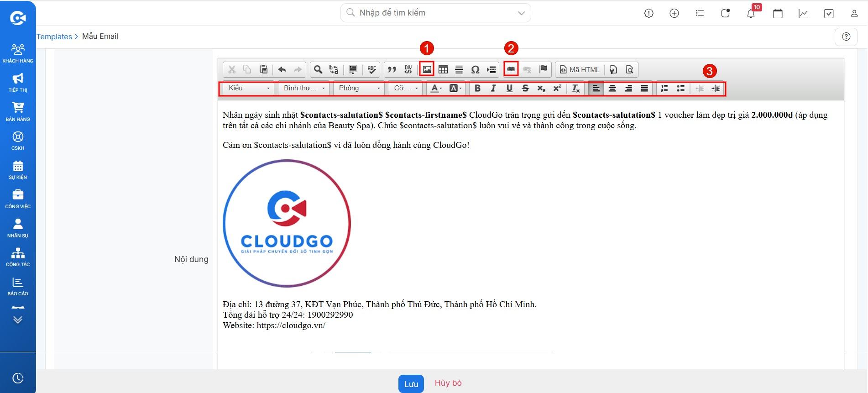This screenshot has width=868, height=393.
Task: Open the NHÂN SỰ sidebar module
Action: 18,228
